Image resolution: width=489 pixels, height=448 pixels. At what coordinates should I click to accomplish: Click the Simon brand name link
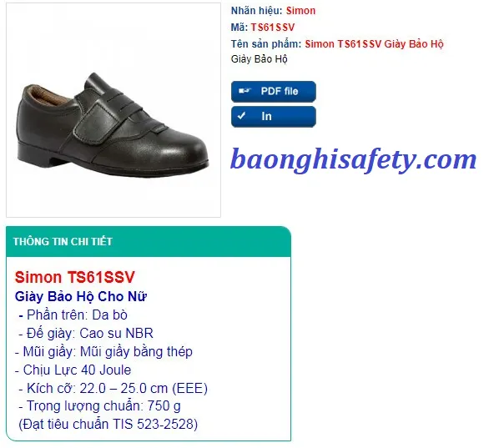(300, 11)
